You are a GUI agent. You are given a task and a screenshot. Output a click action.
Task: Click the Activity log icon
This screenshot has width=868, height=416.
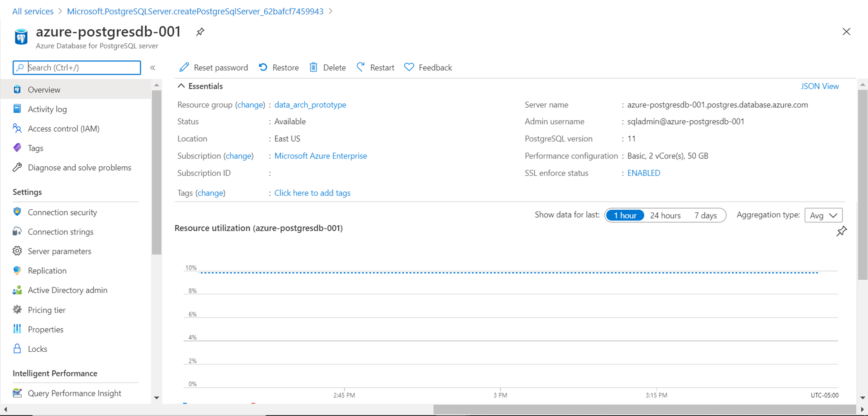click(17, 109)
